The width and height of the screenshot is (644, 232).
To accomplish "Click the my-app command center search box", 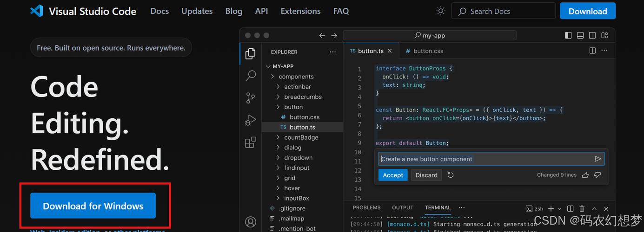I will click(430, 35).
